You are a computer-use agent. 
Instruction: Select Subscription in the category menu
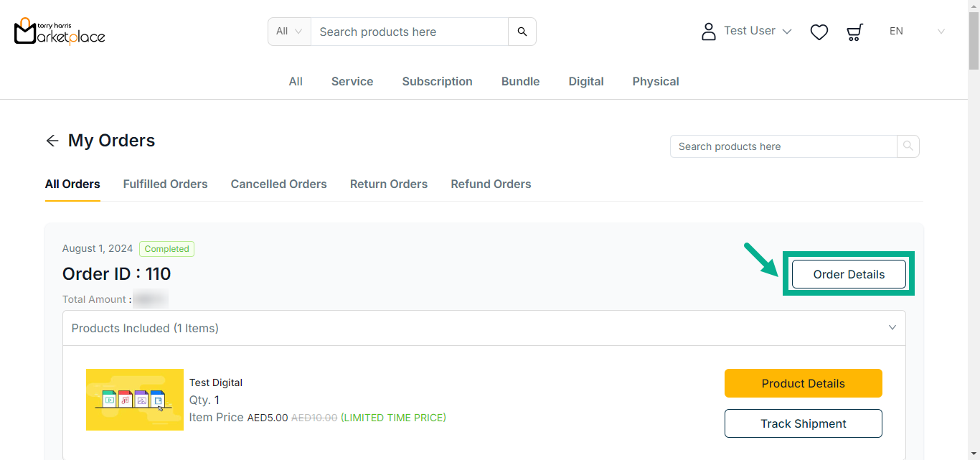[437, 81]
